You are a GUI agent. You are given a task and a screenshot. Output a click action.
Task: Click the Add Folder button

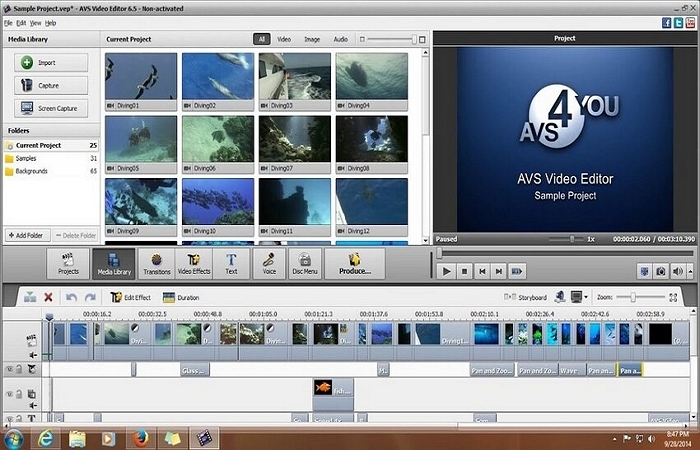[27, 235]
